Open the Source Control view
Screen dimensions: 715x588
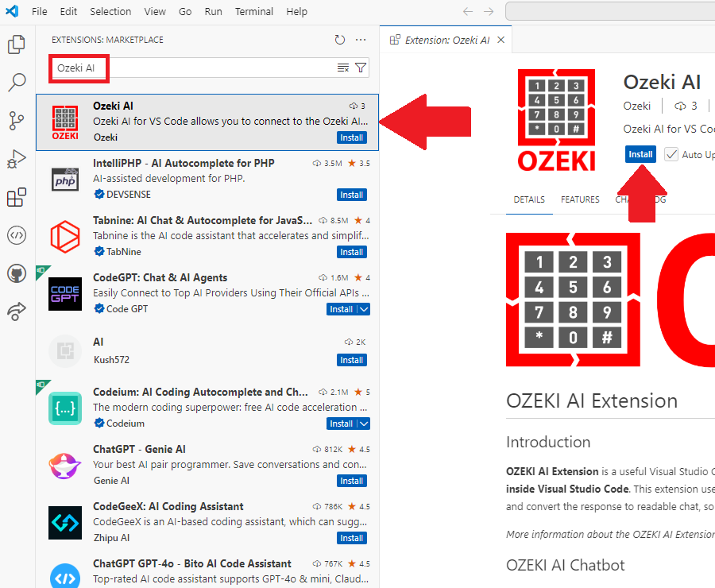tap(17, 121)
